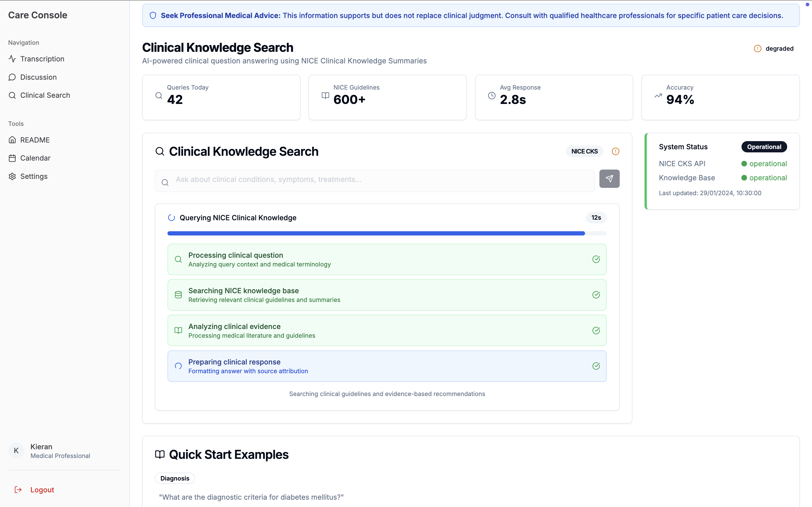Click the NICE Guidelines book icon
The image size is (812, 507).
[325, 95]
